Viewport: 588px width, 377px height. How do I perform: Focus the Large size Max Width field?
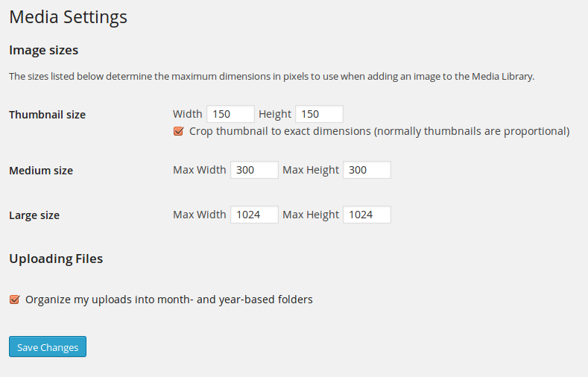point(254,215)
